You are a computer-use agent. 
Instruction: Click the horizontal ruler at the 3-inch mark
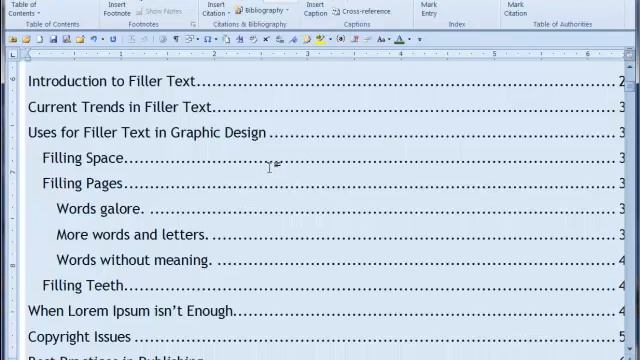pos(308,54)
